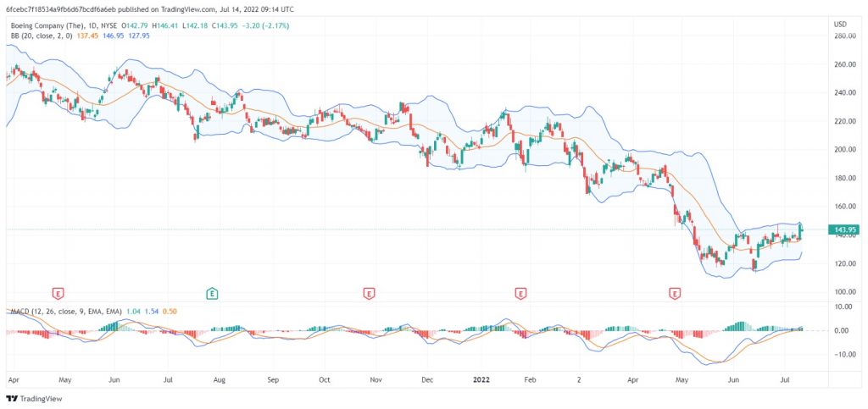Click the 100.00 price axis label

[843, 292]
